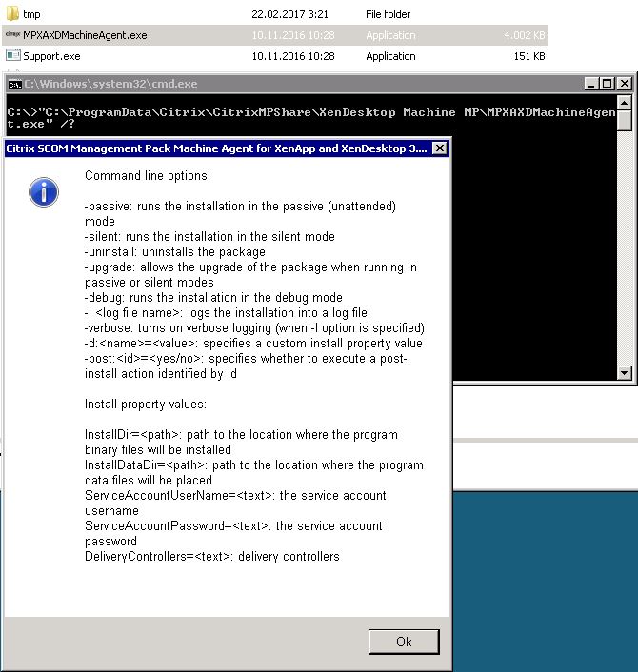Click the Application type cell of Support.exe
This screenshot has height=672, width=638.
point(390,56)
